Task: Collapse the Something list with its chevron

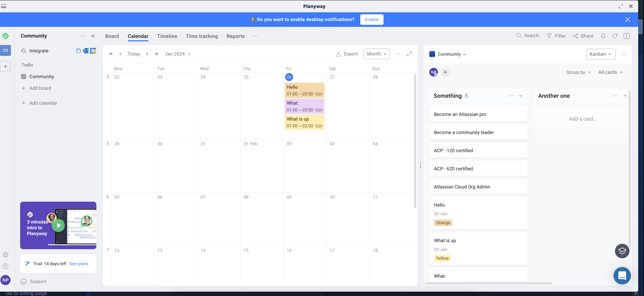Action: (x=521, y=96)
